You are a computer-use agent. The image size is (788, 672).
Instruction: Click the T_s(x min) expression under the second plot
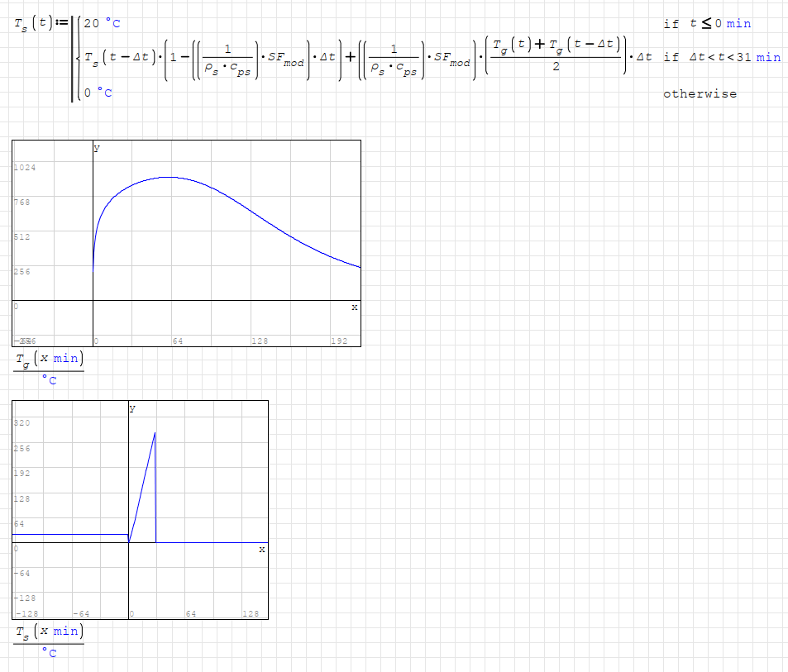pyautogui.click(x=49, y=632)
